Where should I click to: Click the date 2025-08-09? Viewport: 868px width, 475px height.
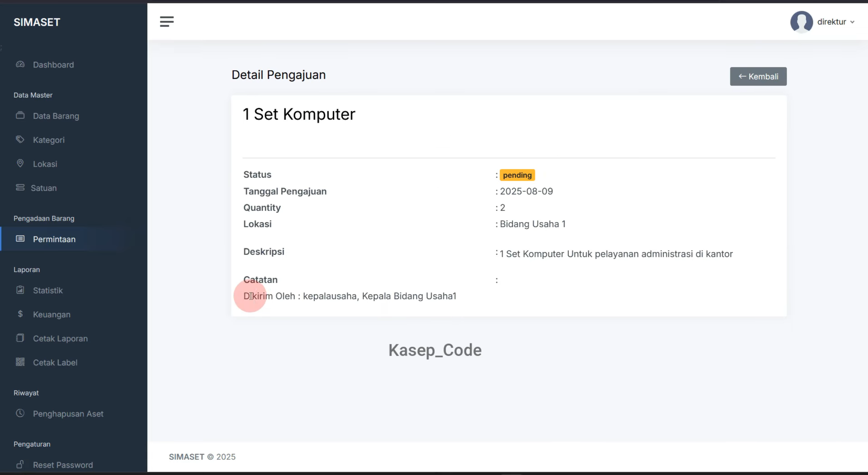pos(526,191)
